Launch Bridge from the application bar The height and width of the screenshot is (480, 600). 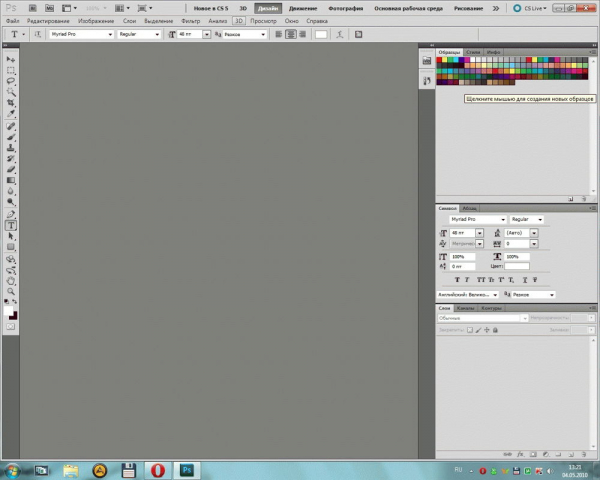33,8
